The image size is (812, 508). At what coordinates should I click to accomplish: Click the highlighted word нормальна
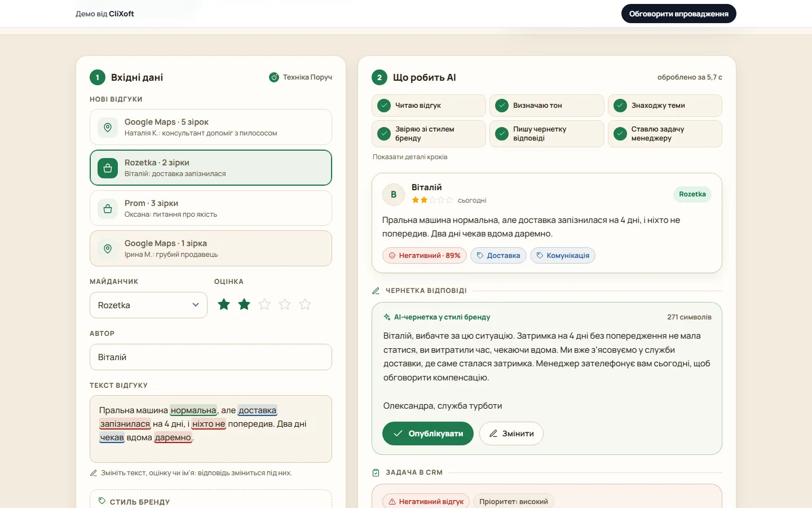tap(193, 410)
